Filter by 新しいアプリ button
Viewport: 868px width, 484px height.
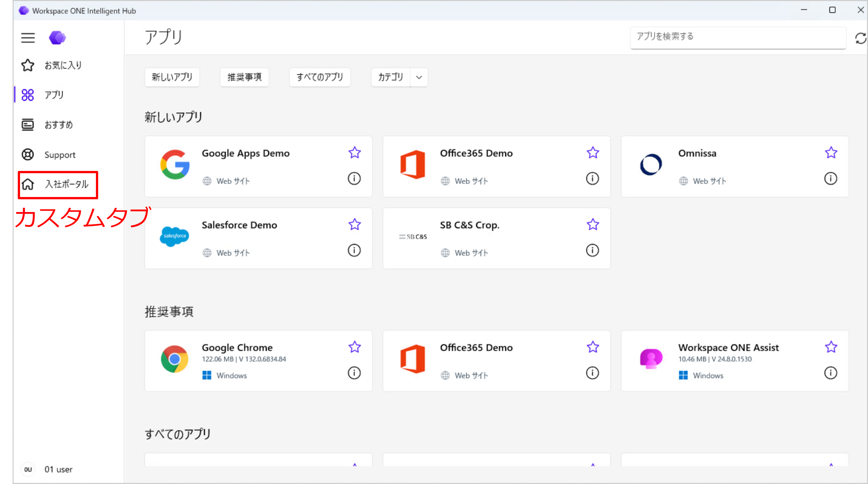tap(172, 77)
